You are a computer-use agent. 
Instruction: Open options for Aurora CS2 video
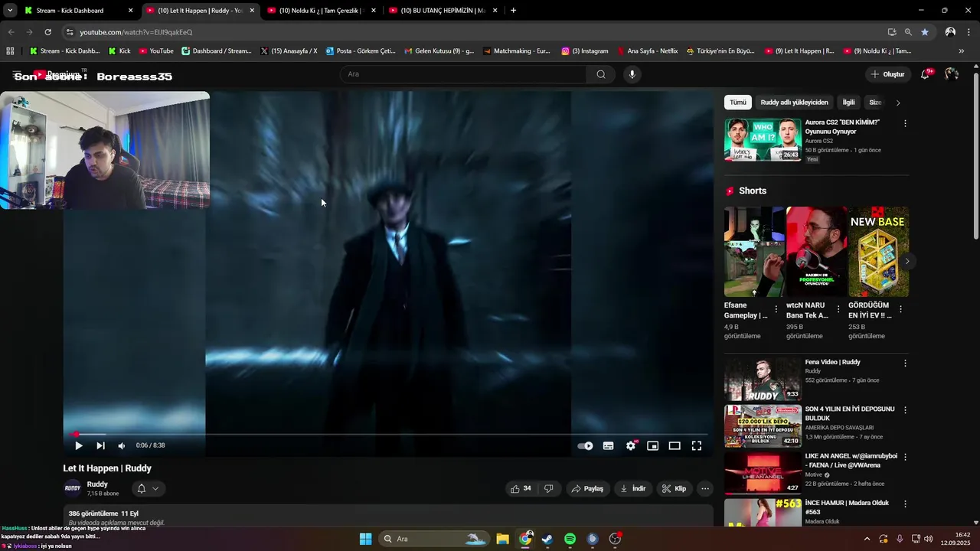pyautogui.click(x=905, y=123)
